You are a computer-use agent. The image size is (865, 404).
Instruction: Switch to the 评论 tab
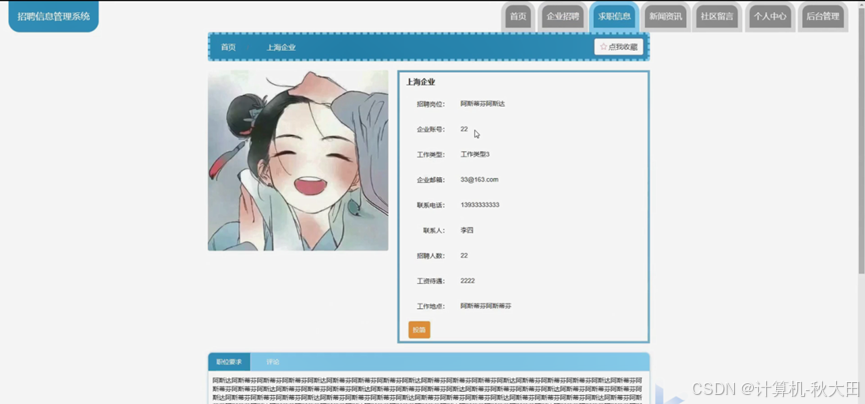273,362
